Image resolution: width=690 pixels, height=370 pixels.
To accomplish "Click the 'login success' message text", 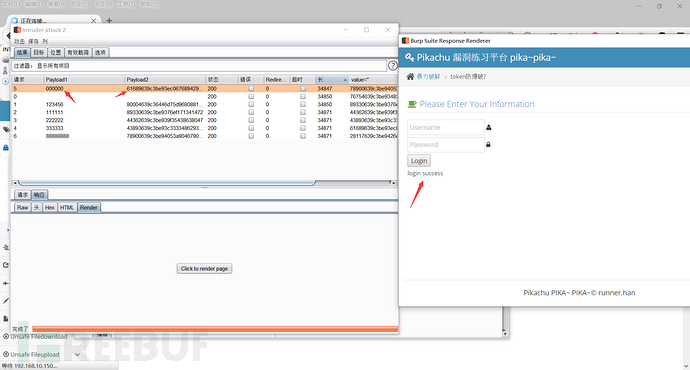I will click(x=425, y=173).
